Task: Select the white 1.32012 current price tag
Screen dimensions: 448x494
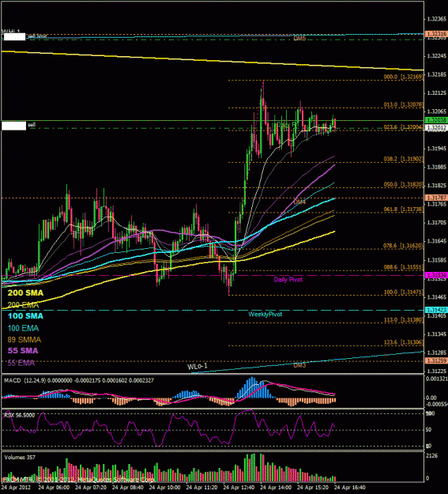Action: click(436, 127)
